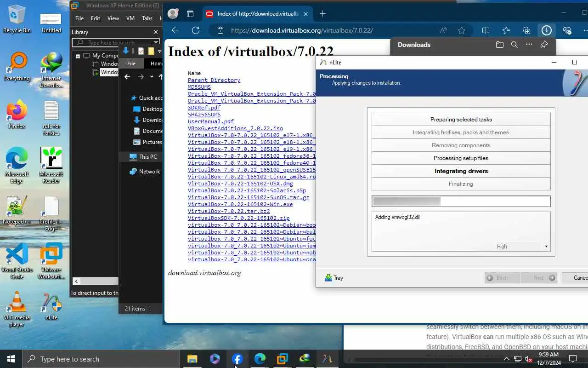Open Internet Download Manager desktop shortcut
This screenshot has width=588, height=368.
pos(51,70)
